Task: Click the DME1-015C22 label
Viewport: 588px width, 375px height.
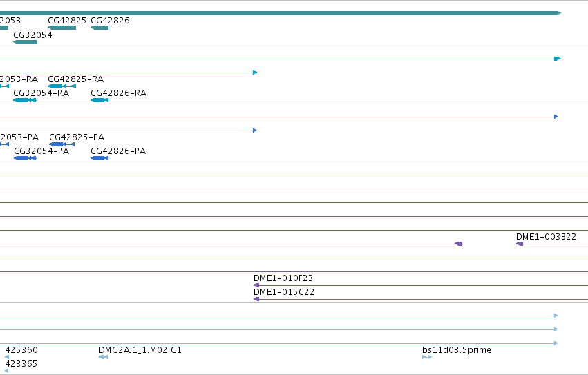Action: (284, 292)
